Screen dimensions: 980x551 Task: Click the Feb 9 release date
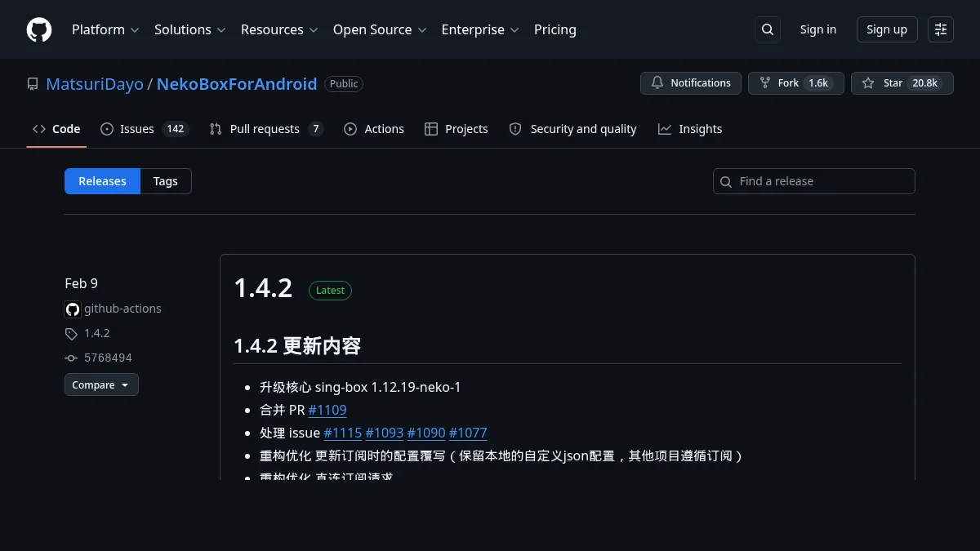point(82,283)
